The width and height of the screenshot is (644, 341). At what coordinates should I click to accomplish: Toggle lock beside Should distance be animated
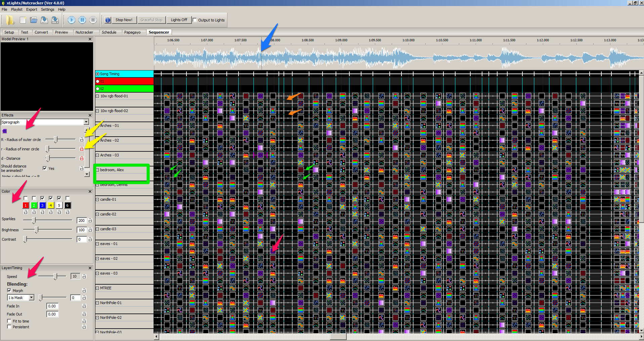pos(82,168)
